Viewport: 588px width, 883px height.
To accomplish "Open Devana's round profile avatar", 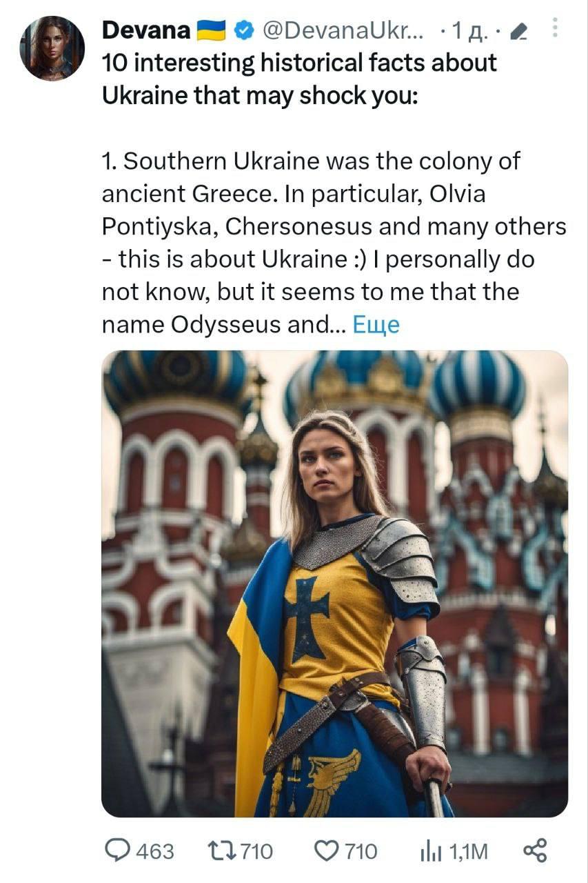I will pyautogui.click(x=52, y=48).
